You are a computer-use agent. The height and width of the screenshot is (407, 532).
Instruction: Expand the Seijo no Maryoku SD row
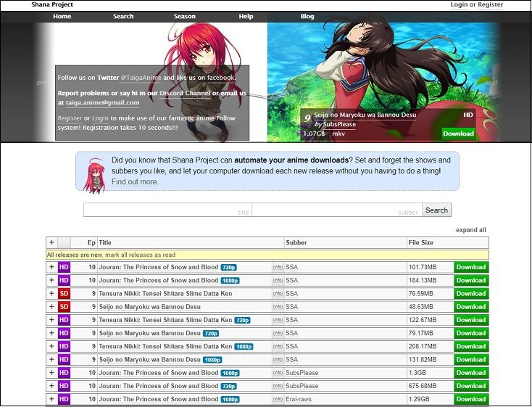point(51,307)
